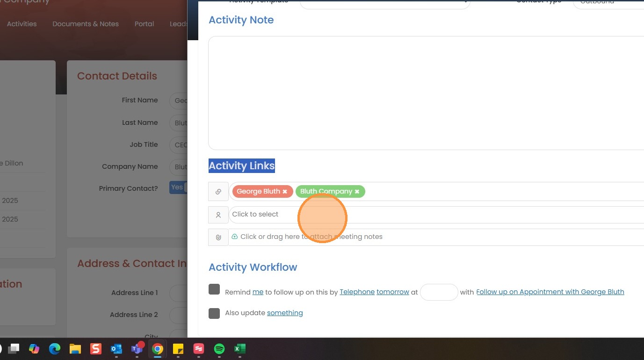
Task: Click the chain link icon beside the activity links
Action: coord(218,192)
